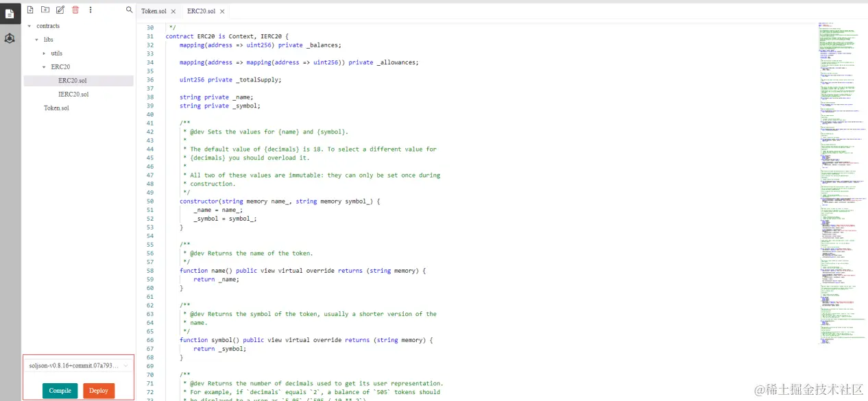Select ERC20.sol in the file tree
Viewport: 868px width, 401px height.
point(73,81)
